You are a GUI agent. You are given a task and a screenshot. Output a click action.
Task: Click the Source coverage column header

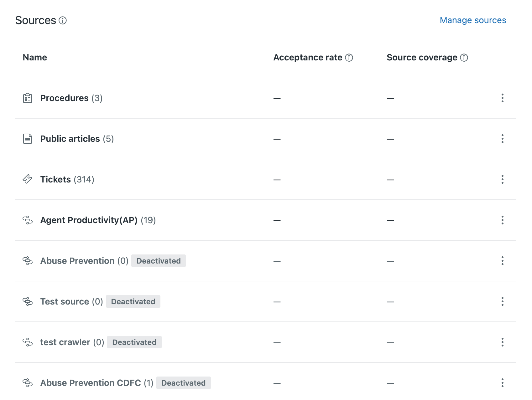click(422, 58)
